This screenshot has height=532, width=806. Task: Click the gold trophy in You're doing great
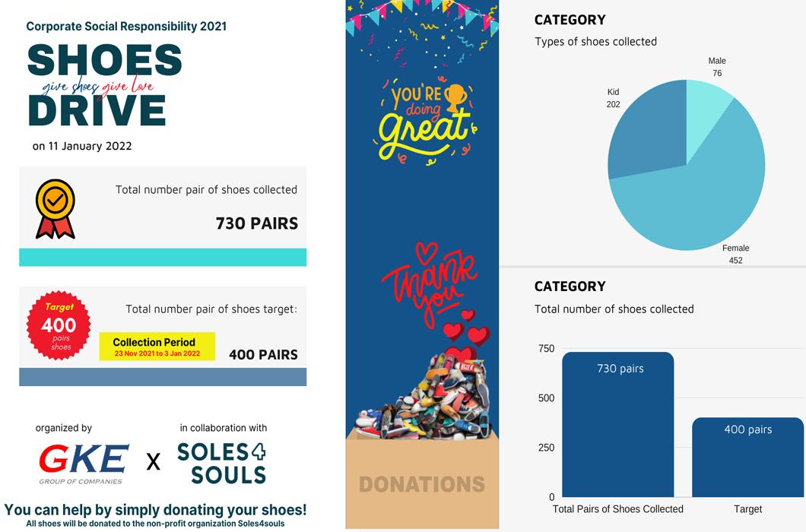pyautogui.click(x=455, y=98)
